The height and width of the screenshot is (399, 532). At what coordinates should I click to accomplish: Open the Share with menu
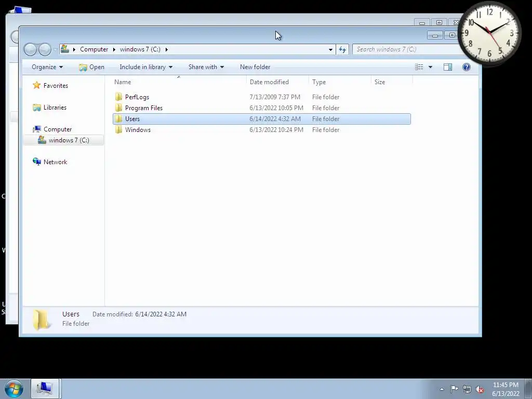tap(206, 67)
